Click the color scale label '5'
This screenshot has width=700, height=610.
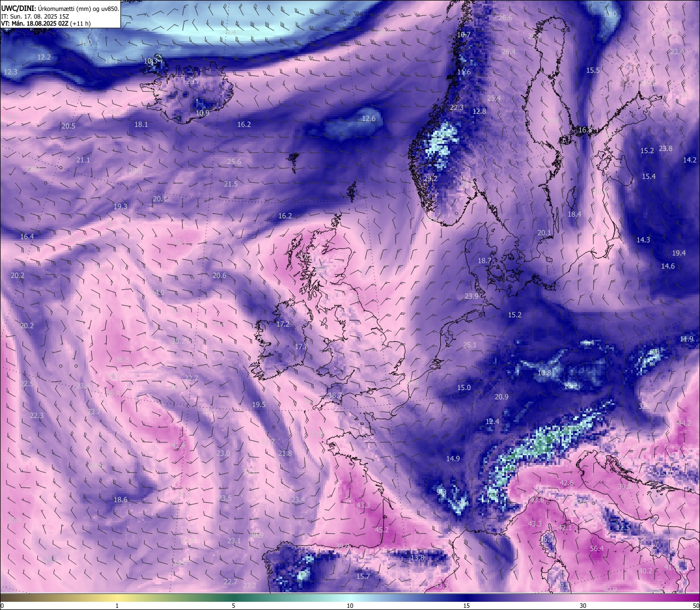[234, 606]
